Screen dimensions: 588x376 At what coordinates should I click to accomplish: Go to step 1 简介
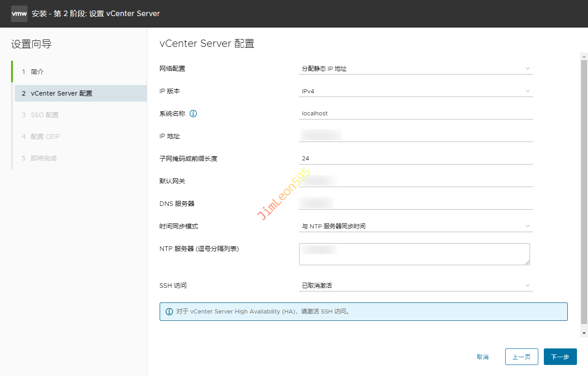click(x=37, y=72)
